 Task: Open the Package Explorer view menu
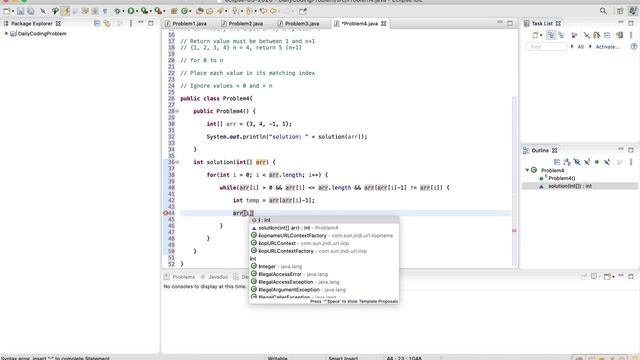[x=131, y=23]
